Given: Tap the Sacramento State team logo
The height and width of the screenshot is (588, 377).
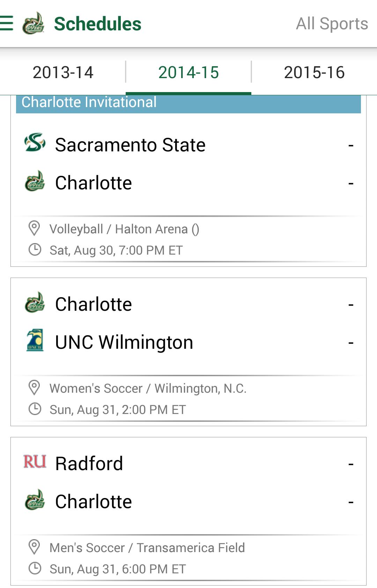Looking at the screenshot, I should [35, 143].
